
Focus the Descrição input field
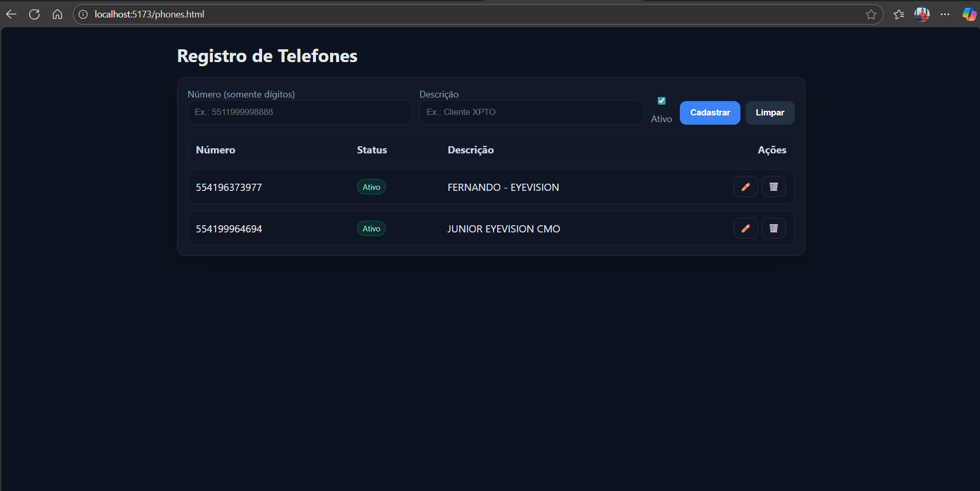pos(531,112)
